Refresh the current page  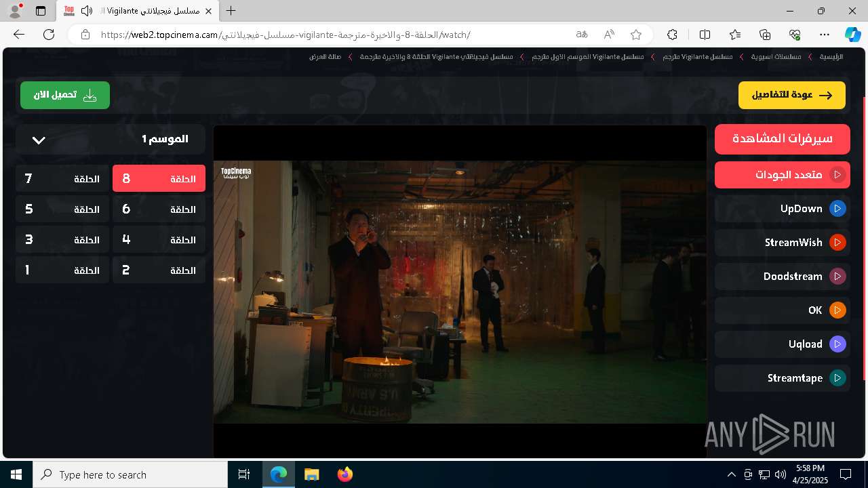[49, 35]
